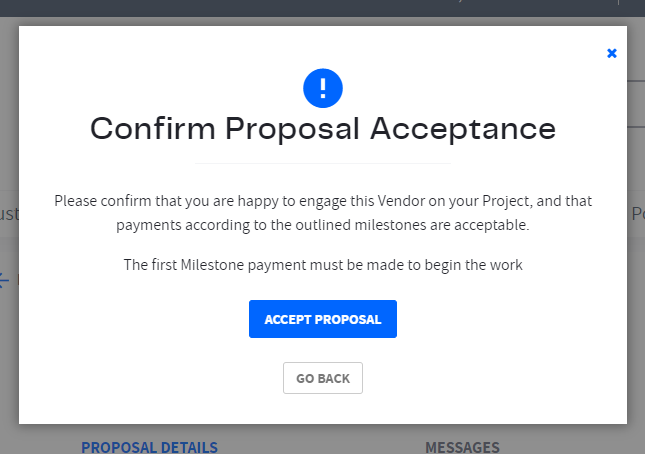Click the thin divider line under the heading
Screen dimensions: 645x454
[323, 164]
